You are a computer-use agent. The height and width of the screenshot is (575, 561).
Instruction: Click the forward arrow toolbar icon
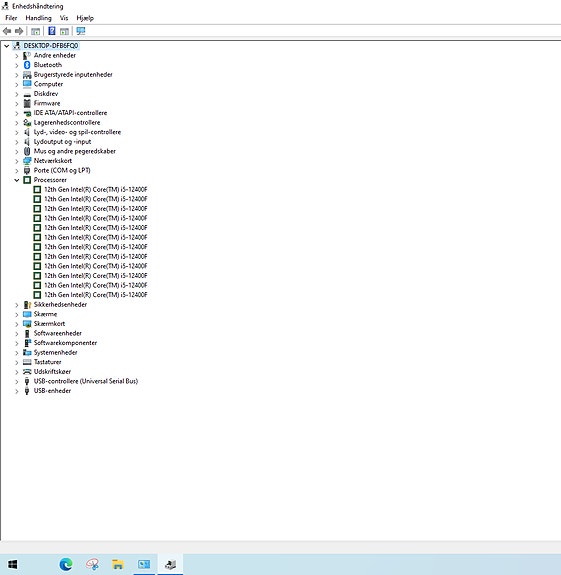tap(19, 31)
